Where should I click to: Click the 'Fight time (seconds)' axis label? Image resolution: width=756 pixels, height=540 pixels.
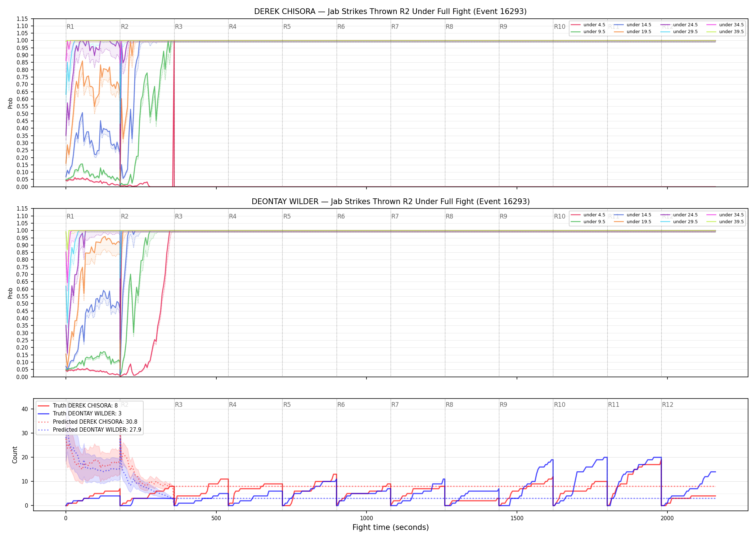click(x=391, y=527)
